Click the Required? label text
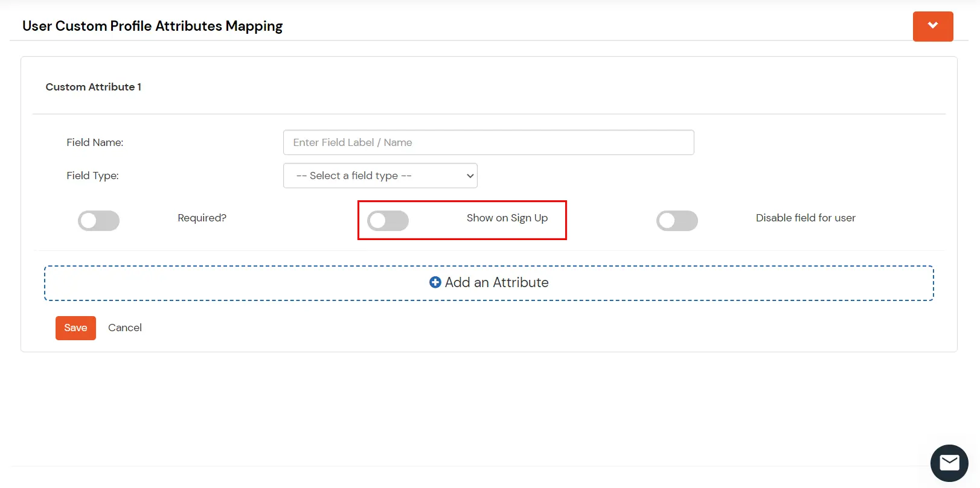The image size is (980, 488). 202,218
